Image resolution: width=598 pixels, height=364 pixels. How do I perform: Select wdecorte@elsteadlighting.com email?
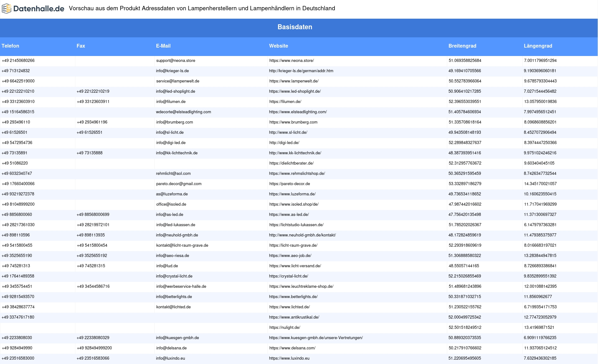(x=183, y=112)
